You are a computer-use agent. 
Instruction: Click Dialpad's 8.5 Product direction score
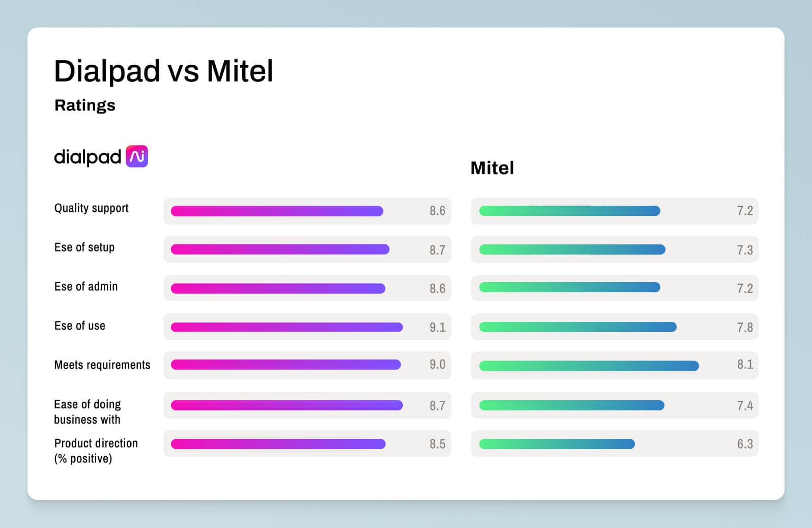tap(437, 444)
